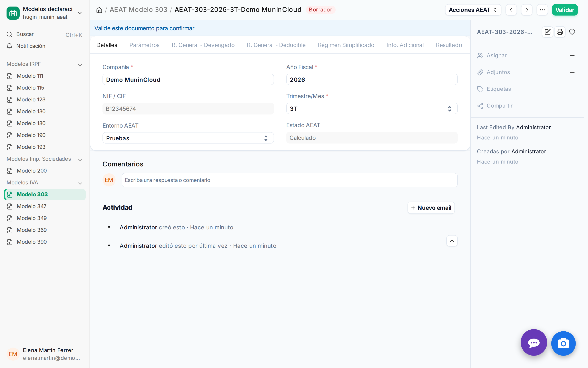Share document with Compartir plus icon
This screenshot has width=588, height=368.
point(572,106)
